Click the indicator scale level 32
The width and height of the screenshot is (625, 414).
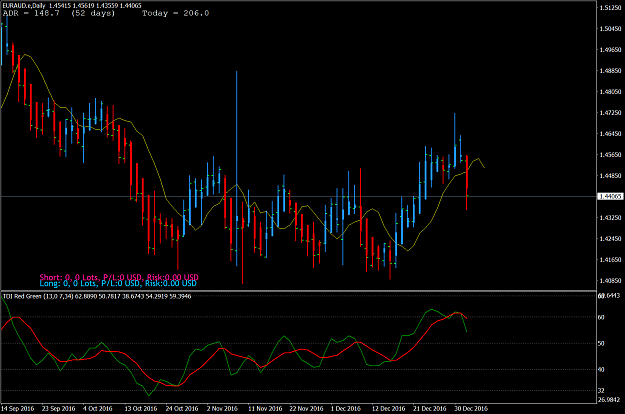click(x=601, y=390)
